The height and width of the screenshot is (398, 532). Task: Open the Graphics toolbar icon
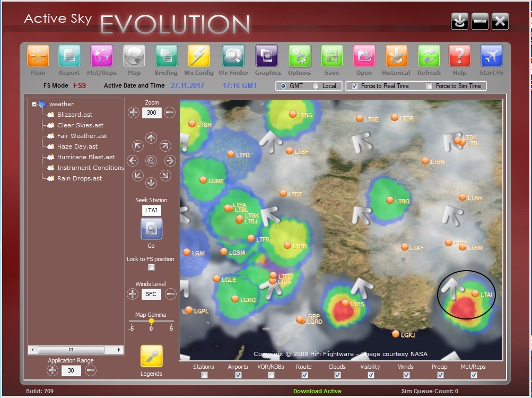[266, 56]
